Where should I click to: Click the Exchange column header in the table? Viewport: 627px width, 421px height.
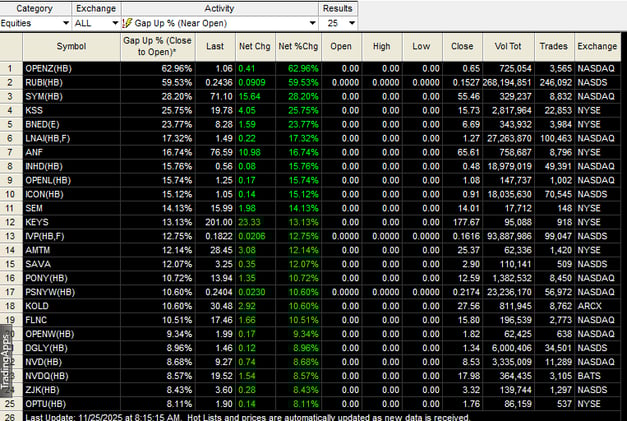point(597,46)
